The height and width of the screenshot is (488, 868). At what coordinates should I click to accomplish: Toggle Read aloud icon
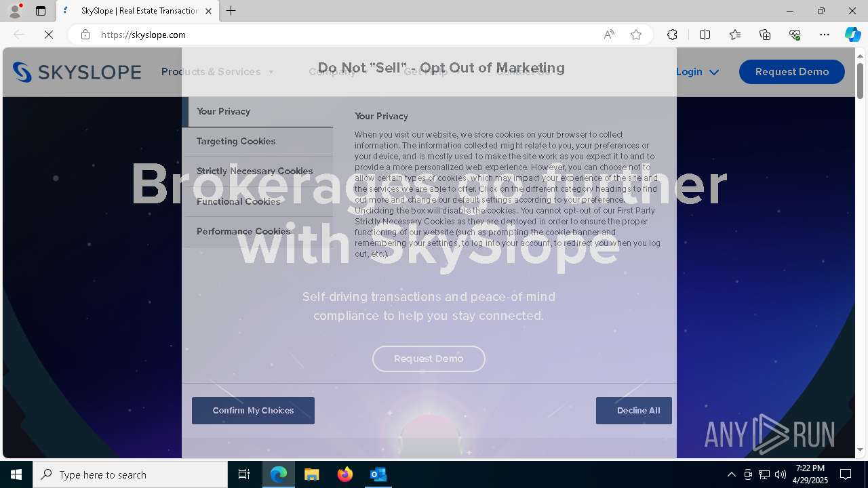[x=609, y=35]
